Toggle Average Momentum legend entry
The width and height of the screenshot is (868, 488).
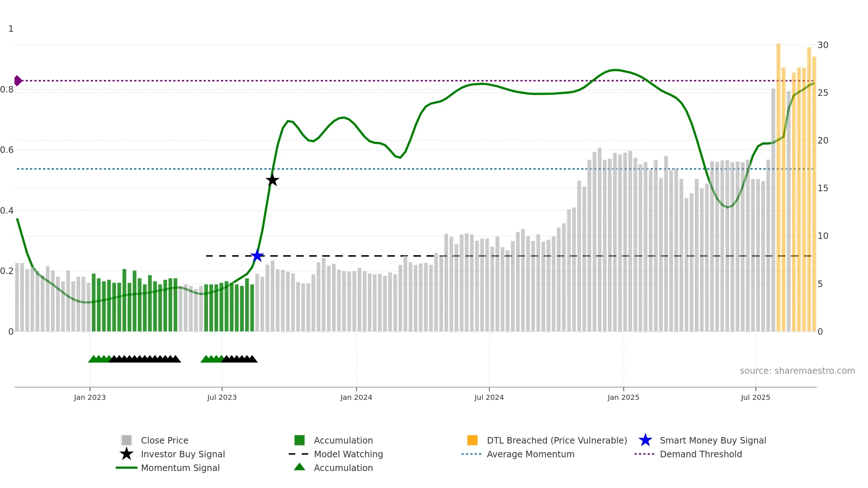[518, 454]
